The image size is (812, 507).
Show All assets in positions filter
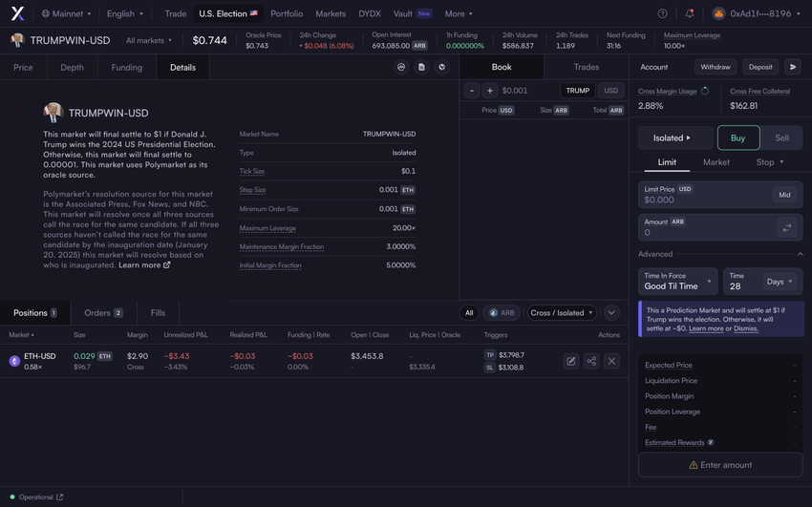469,313
